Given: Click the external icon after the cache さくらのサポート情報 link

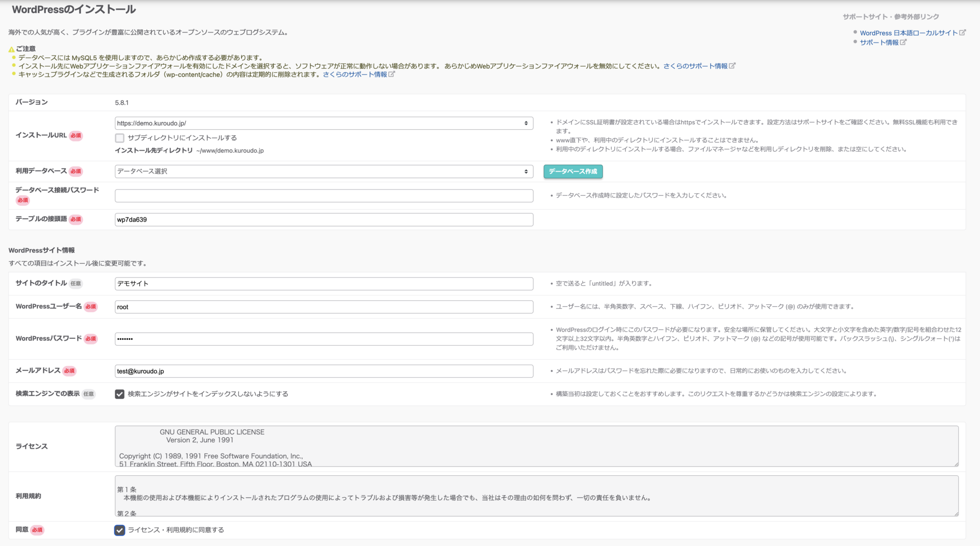Looking at the screenshot, I should pos(391,74).
